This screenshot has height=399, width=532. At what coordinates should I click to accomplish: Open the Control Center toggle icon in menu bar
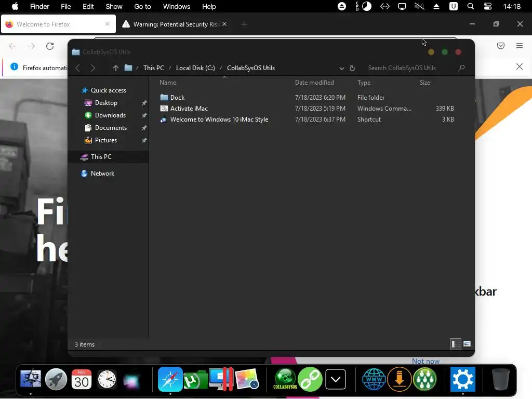pyautogui.click(x=487, y=6)
